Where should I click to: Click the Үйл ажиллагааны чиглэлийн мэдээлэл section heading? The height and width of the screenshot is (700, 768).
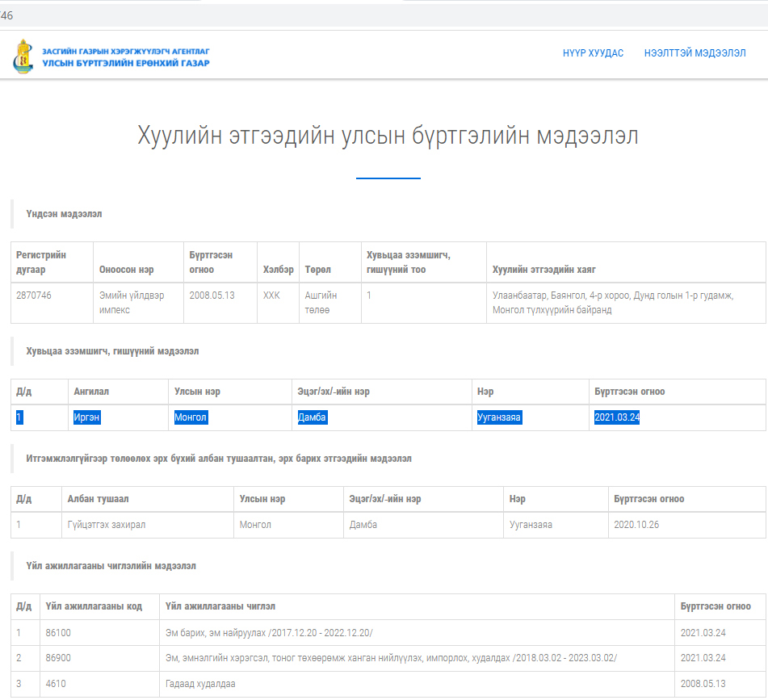coord(111,566)
